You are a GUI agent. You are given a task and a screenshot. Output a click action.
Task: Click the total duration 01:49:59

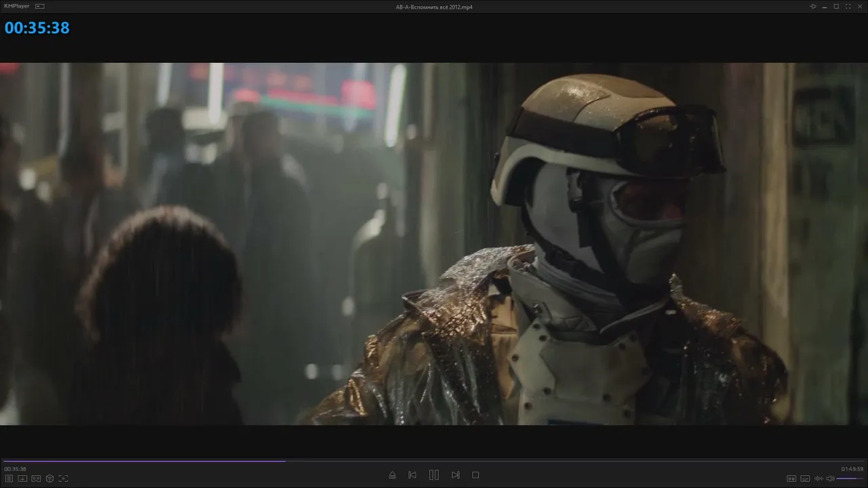pos(852,469)
